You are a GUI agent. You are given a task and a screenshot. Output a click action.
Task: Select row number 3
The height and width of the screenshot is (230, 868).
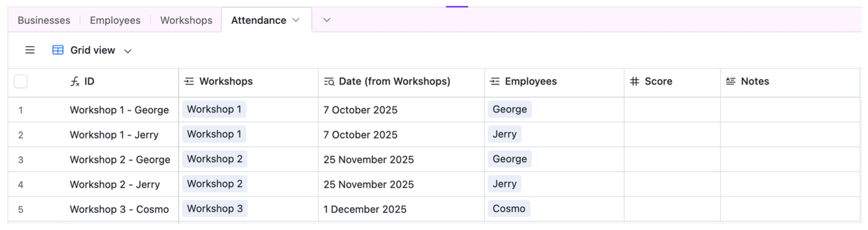pyautogui.click(x=21, y=160)
